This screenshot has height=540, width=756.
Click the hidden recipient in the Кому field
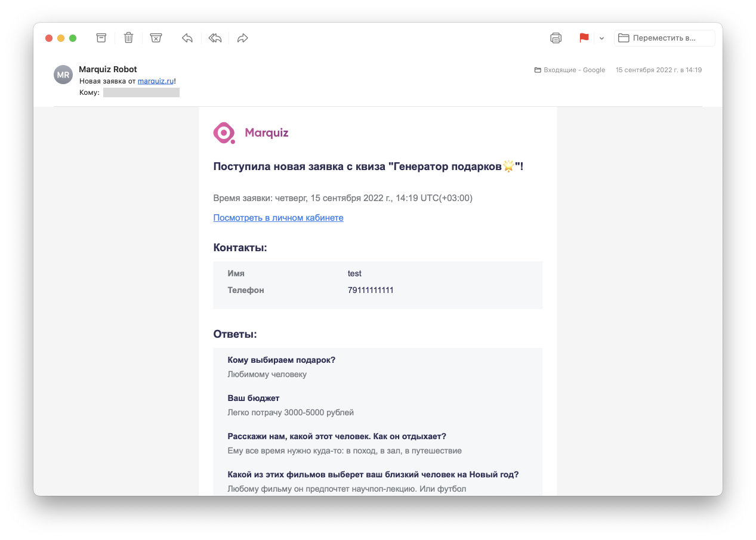[x=141, y=92]
